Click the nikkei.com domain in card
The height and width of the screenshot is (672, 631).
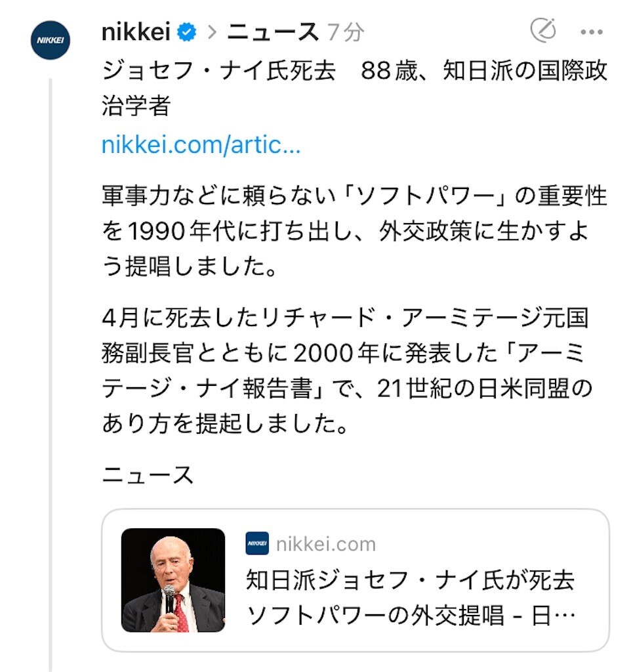pos(326,544)
